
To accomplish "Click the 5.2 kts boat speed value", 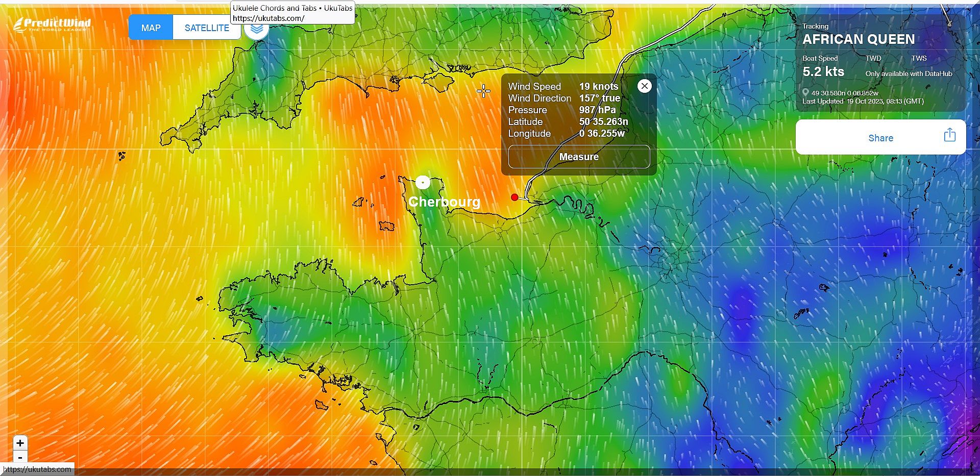I will pos(823,72).
